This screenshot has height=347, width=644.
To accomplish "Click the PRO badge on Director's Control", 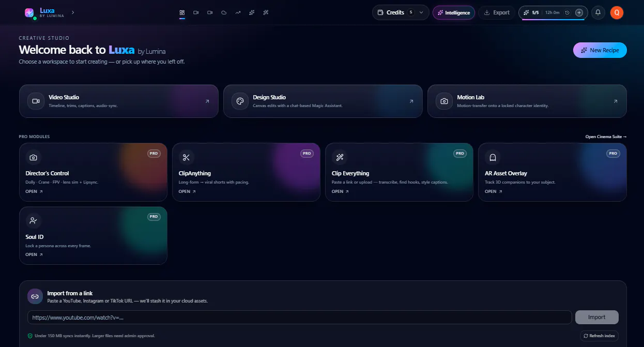I will click(x=154, y=154).
